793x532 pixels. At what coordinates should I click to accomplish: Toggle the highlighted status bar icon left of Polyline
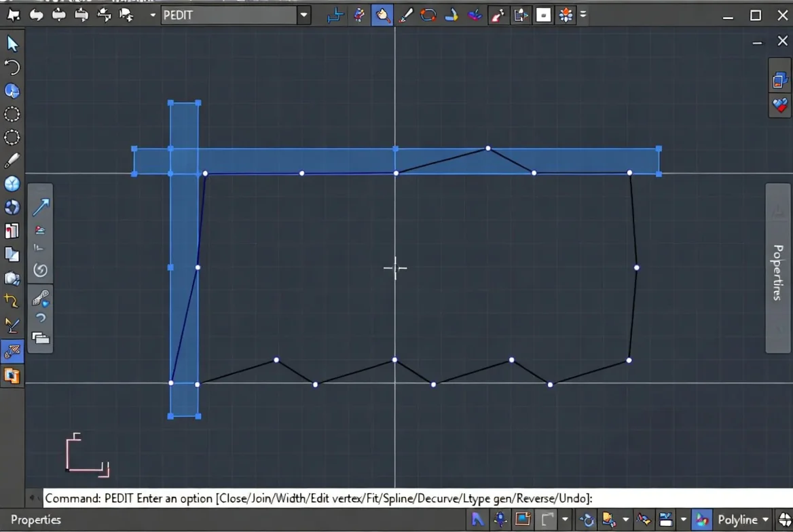[x=702, y=519]
